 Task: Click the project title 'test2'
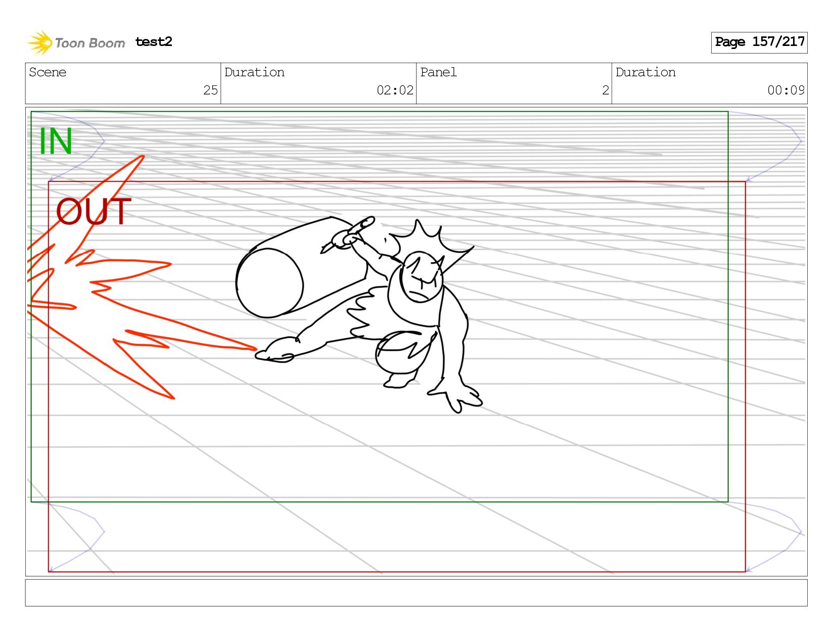coord(154,41)
